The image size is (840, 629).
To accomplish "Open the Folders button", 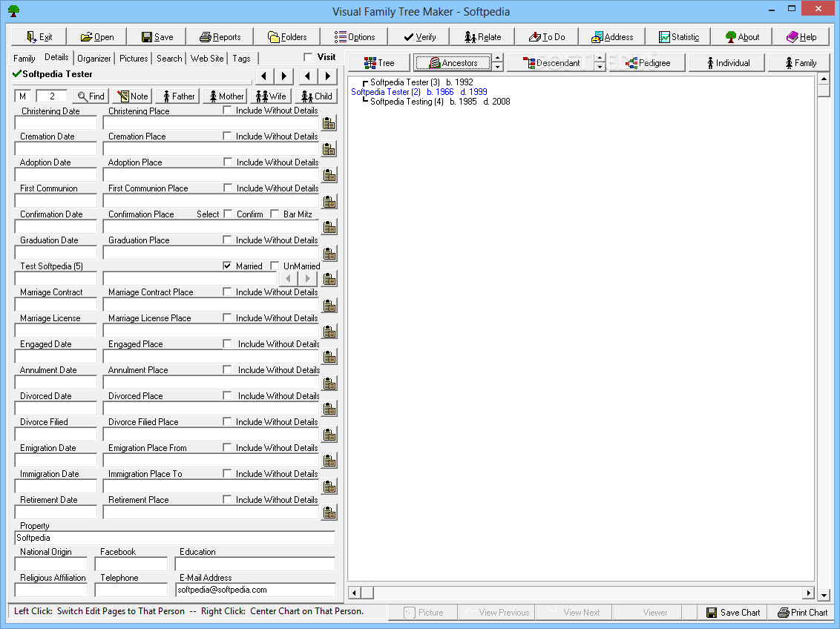I will click(x=287, y=37).
